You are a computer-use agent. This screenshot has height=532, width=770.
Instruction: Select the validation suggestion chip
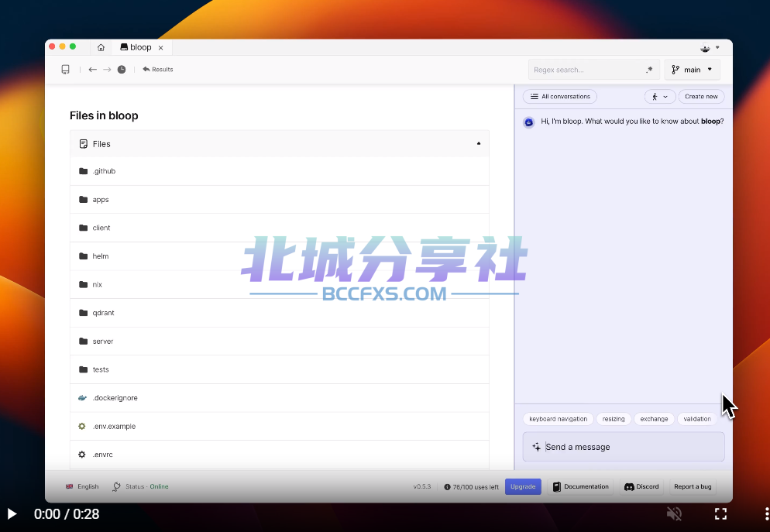697,419
